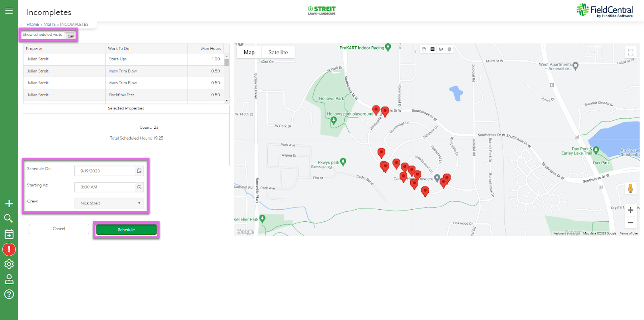The width and height of the screenshot is (644, 320).
Task: Open search from the sidebar magnifier
Action: (8, 219)
